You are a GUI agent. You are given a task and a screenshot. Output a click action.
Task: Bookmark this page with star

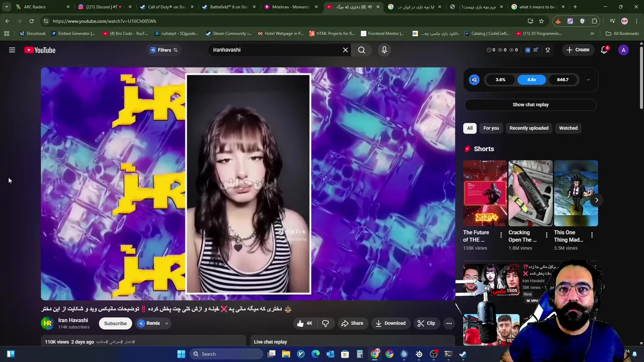541,21
